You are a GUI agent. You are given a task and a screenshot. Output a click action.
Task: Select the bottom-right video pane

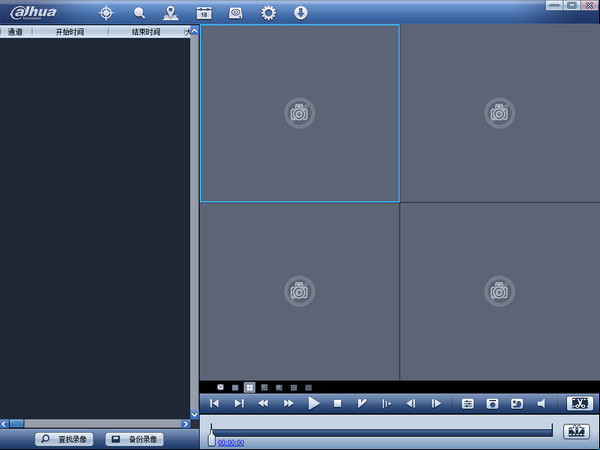coord(500,292)
